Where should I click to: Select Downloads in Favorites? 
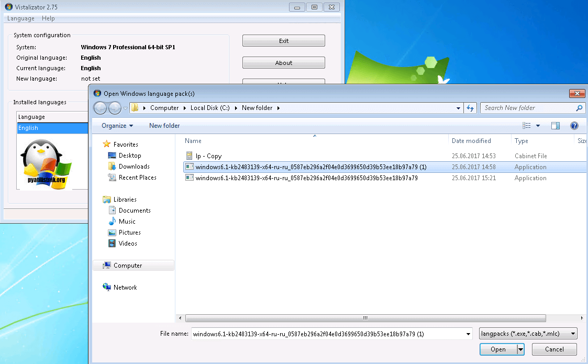click(x=134, y=166)
